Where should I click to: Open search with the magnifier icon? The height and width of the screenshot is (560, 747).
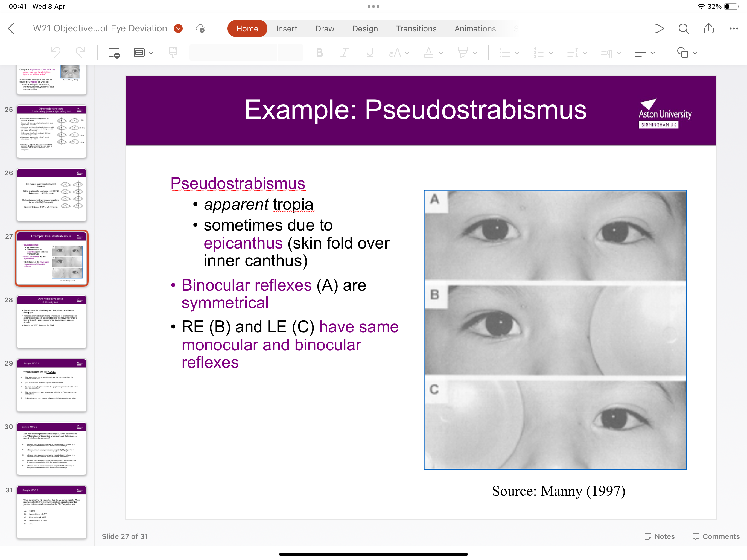pyautogui.click(x=683, y=28)
